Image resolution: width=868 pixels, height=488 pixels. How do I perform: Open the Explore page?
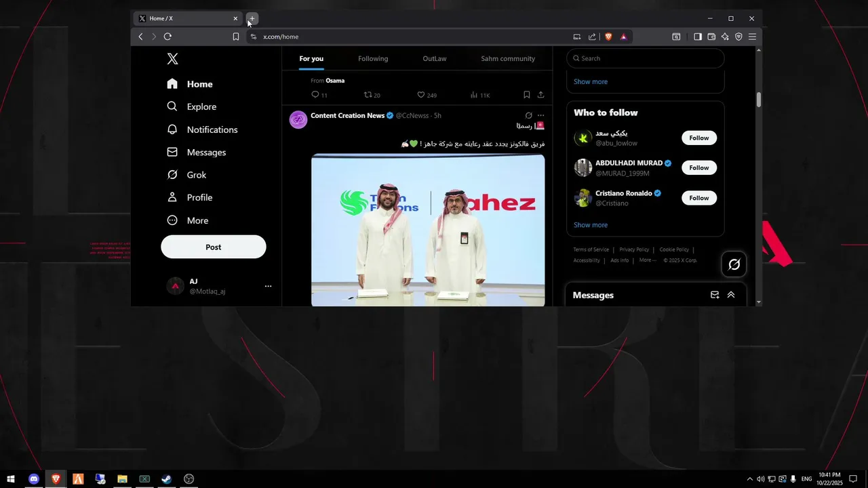192,106
